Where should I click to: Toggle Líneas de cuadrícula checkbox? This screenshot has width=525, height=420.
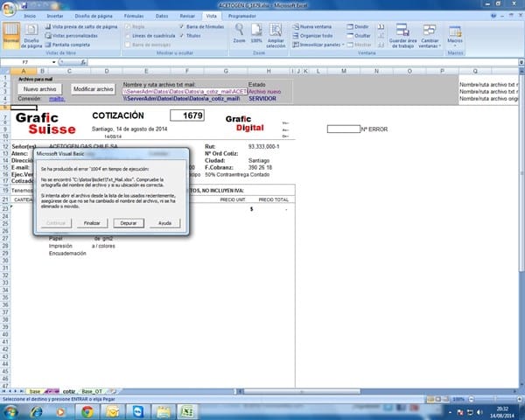coord(128,36)
